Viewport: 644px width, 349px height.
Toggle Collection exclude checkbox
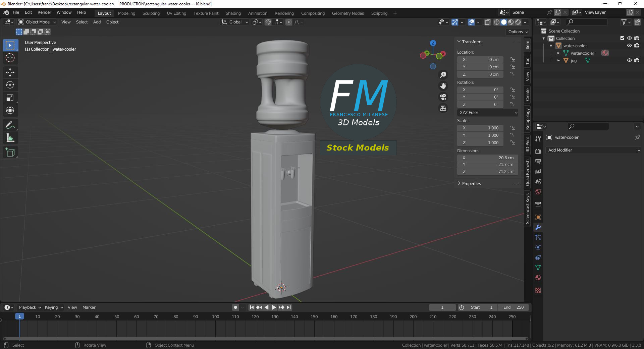(x=622, y=38)
